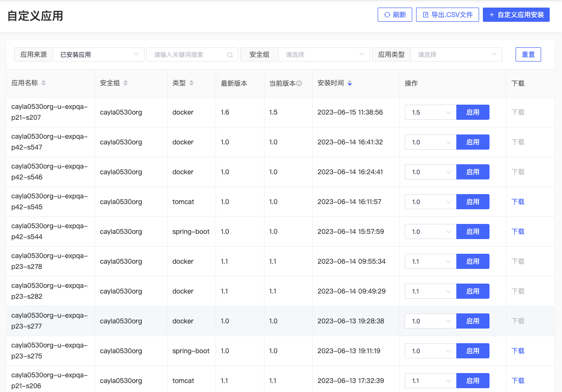Enable app in p42-s544 row

coord(473,232)
